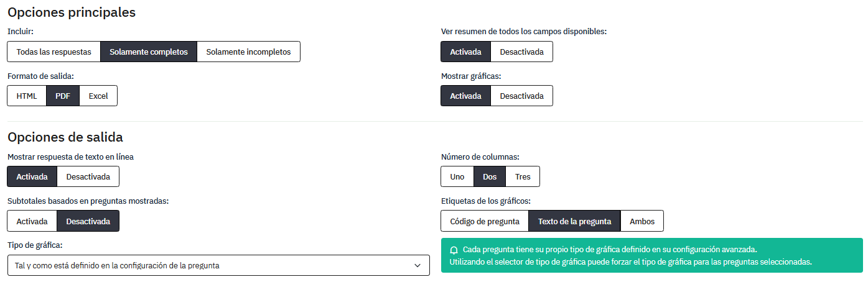Select Tres columns
This screenshot has height=282, width=868.
click(523, 176)
